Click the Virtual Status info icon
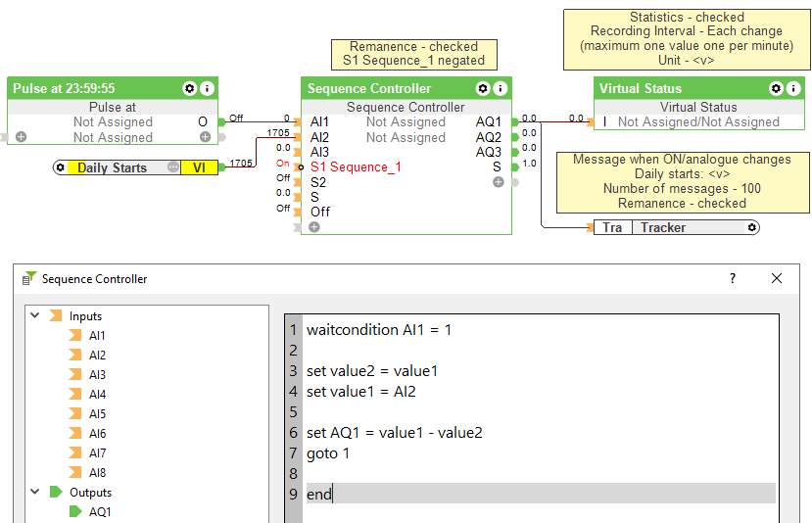The width and height of the screenshot is (812, 523). coord(794,88)
